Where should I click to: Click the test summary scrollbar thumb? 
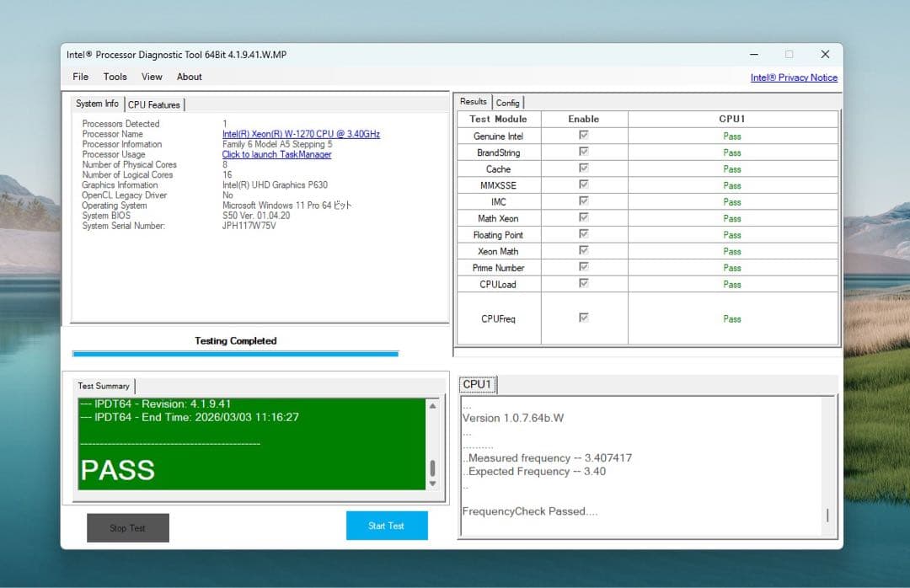(432, 468)
